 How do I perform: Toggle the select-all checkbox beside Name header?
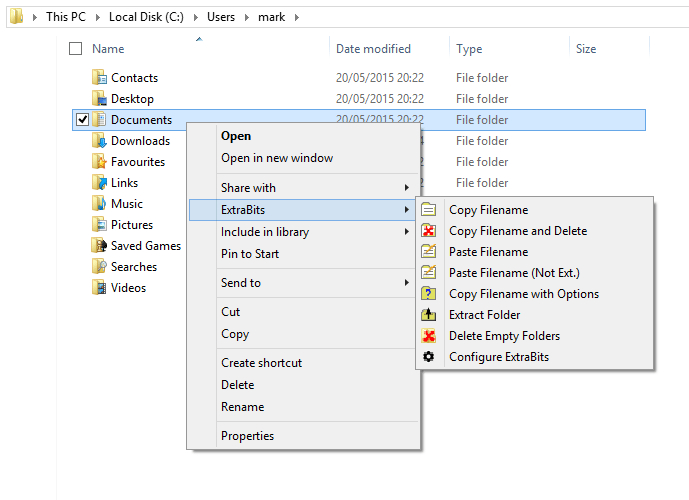(76, 49)
